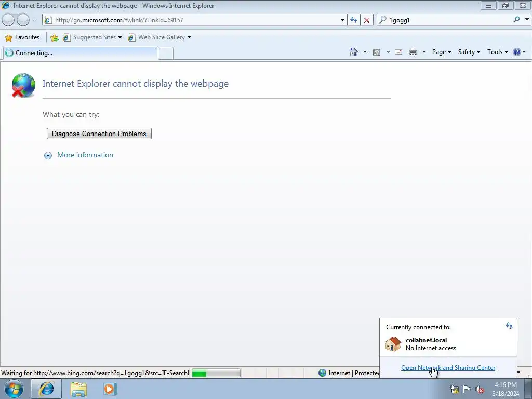This screenshot has width=532, height=399.
Task: Click the "Currently connected to:" heading
Action: 418,327
